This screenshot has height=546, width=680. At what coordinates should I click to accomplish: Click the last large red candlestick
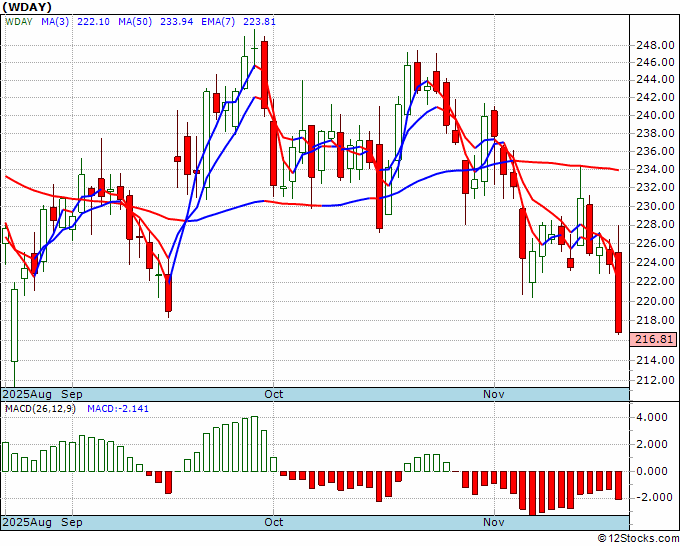pyautogui.click(x=619, y=292)
